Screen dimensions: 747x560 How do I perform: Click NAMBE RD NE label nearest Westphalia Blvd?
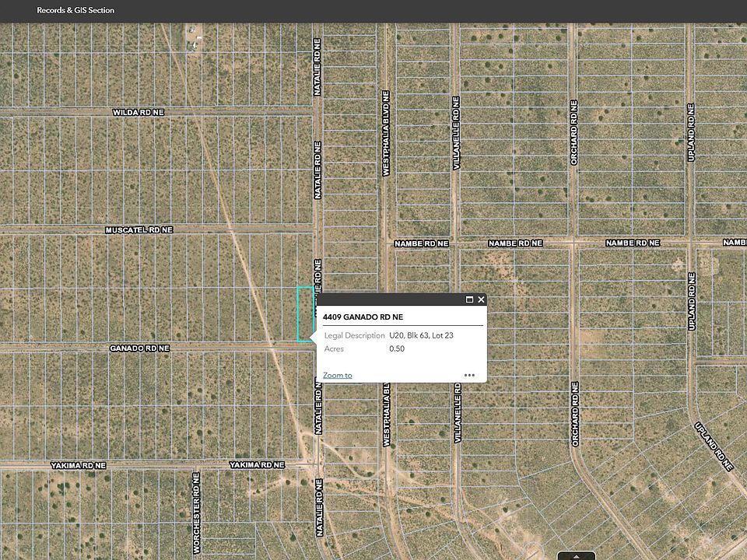422,243
